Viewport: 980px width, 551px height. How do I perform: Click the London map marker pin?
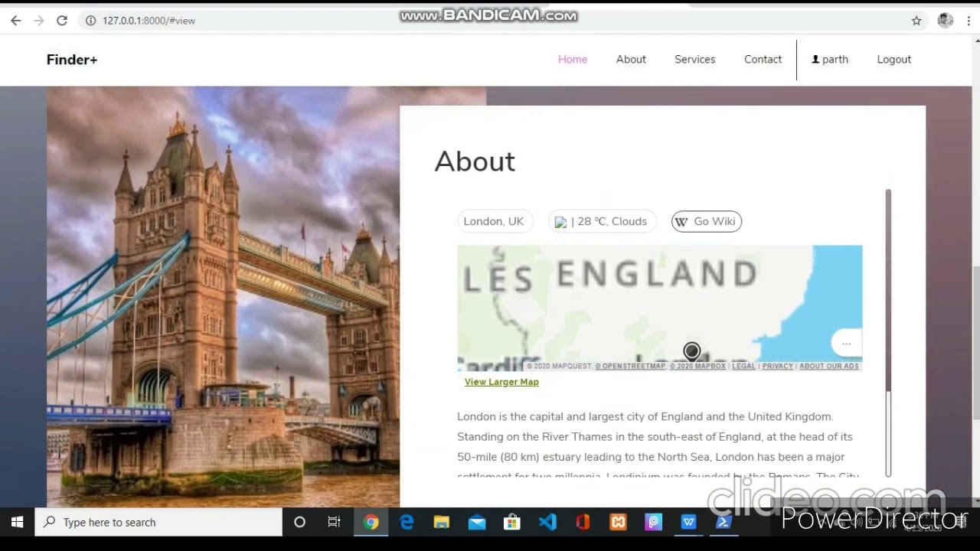coord(691,351)
